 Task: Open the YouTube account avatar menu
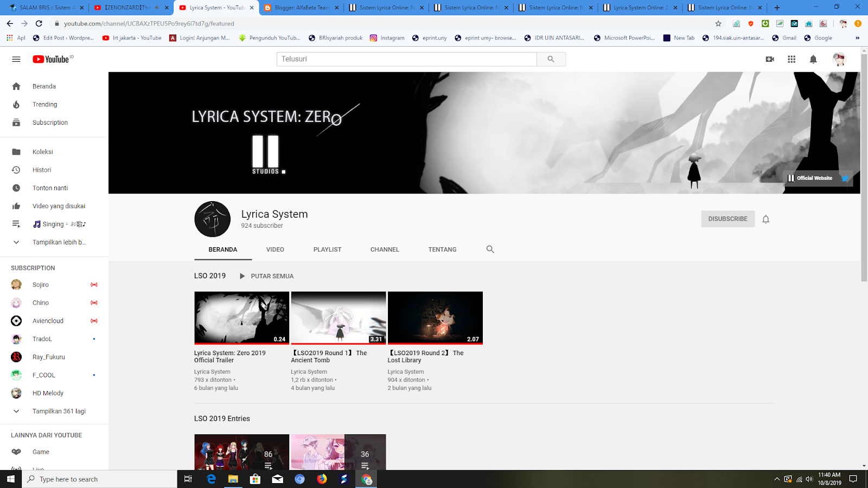coord(839,59)
